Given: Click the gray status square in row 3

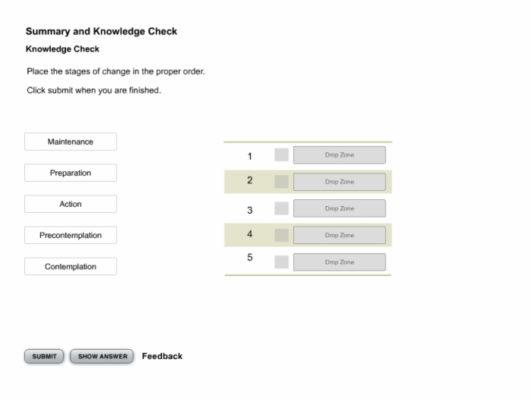Looking at the screenshot, I should tap(282, 208).
